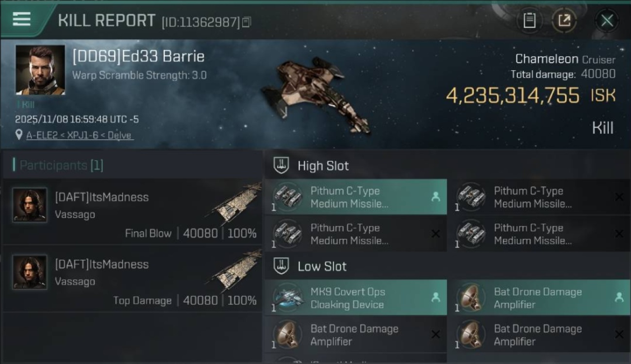Image resolution: width=631 pixels, height=364 pixels.
Task: Select the MK9 Covert Ops Cloaking Device
Action: [x=356, y=298]
